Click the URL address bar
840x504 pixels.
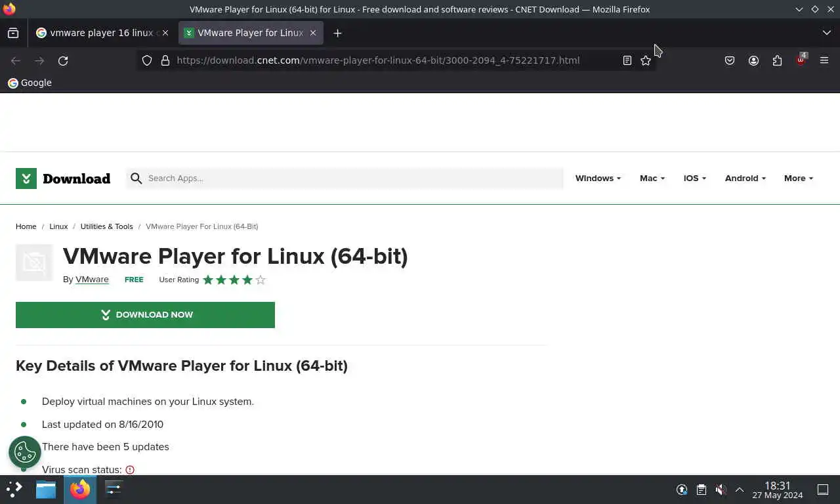pyautogui.click(x=378, y=60)
